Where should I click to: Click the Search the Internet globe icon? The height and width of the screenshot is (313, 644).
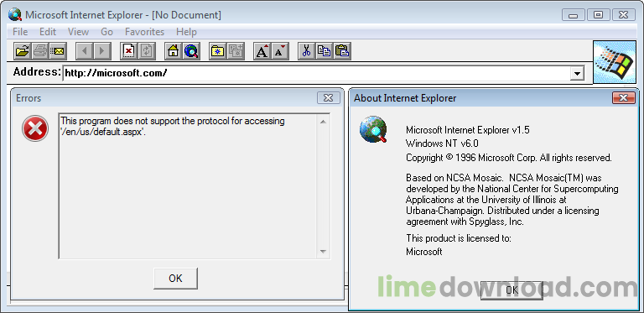coord(191,51)
